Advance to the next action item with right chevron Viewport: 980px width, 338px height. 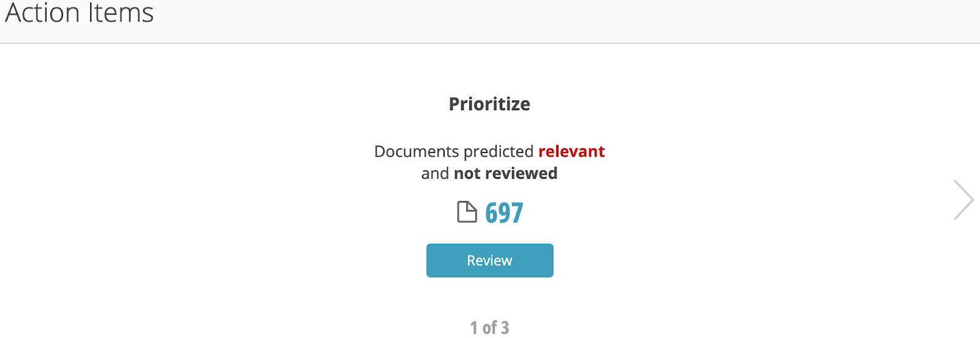(x=963, y=200)
